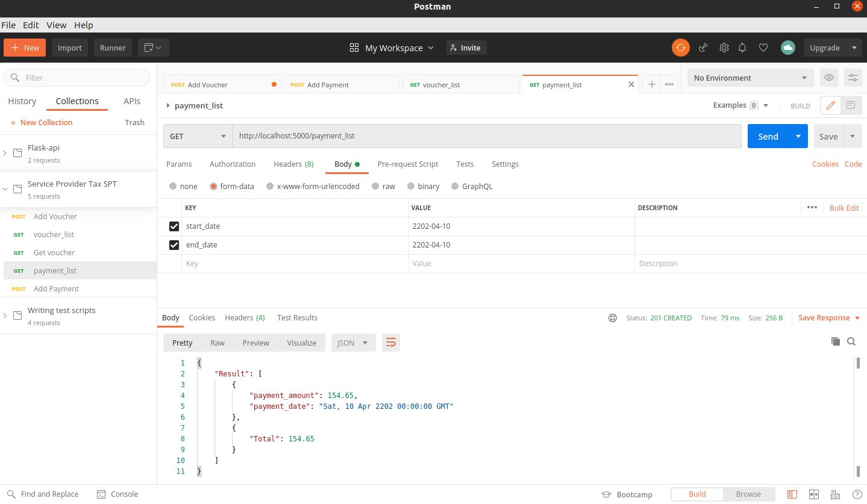Click the Runner button
Viewport: 867px width, 504px height.
113,48
